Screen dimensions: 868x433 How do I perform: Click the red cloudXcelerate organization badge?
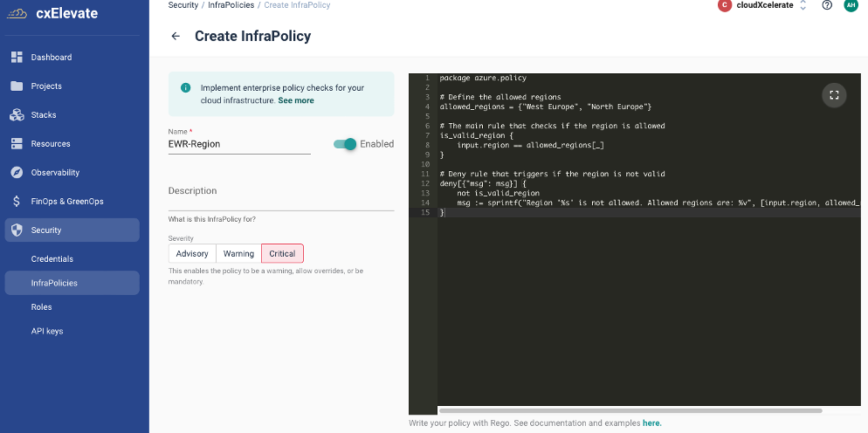click(724, 5)
